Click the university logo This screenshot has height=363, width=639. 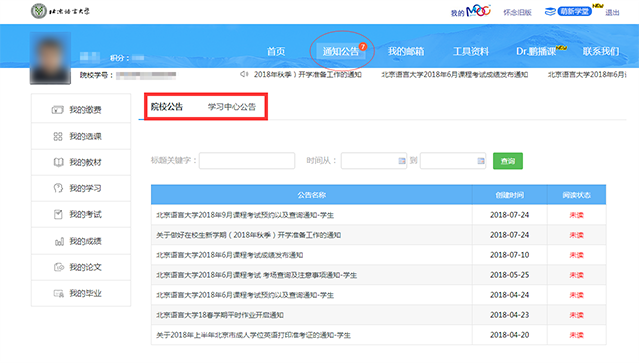pos(60,11)
